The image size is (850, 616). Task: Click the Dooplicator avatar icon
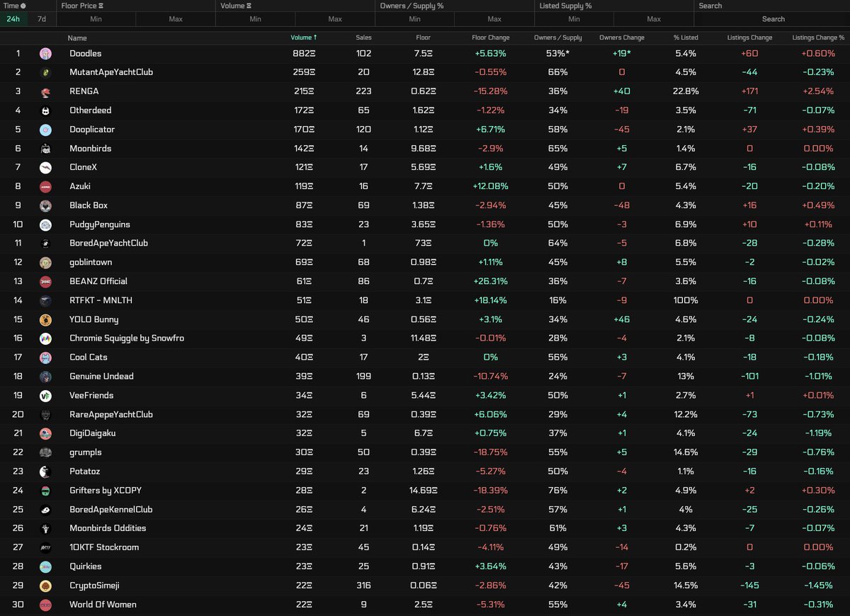click(45, 130)
